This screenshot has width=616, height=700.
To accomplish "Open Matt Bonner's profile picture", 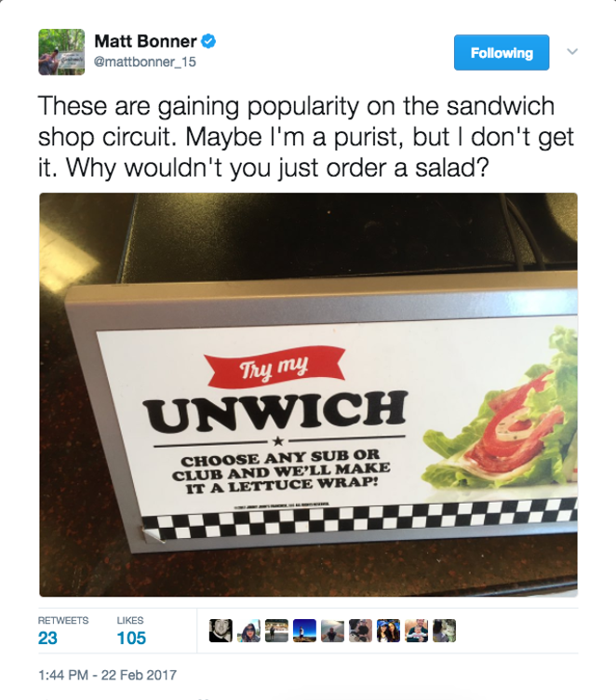I will click(61, 52).
